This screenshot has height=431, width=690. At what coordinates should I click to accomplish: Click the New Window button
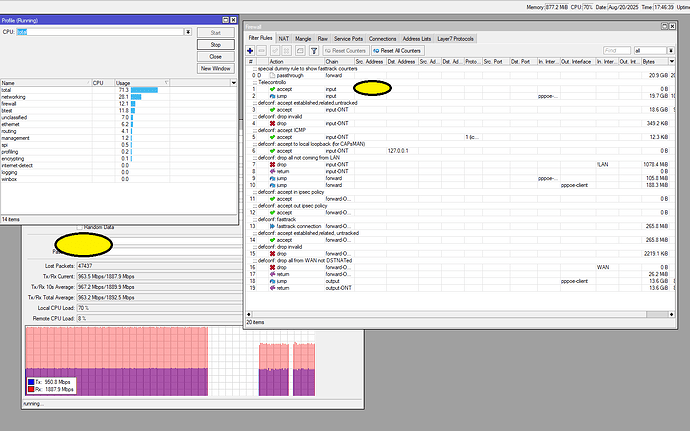click(x=217, y=68)
